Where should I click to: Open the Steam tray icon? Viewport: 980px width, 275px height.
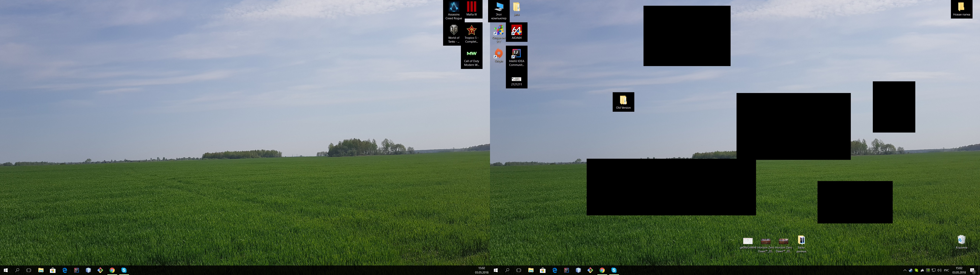click(911, 270)
